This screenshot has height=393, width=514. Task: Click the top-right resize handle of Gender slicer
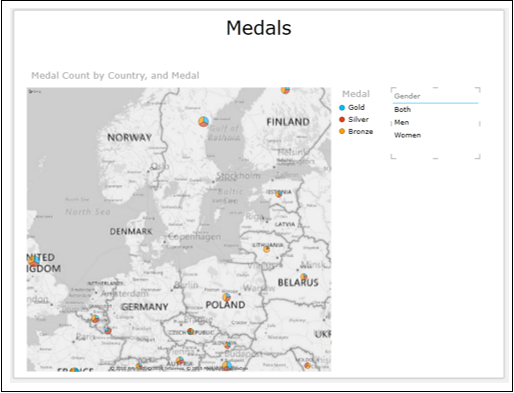coord(478,90)
